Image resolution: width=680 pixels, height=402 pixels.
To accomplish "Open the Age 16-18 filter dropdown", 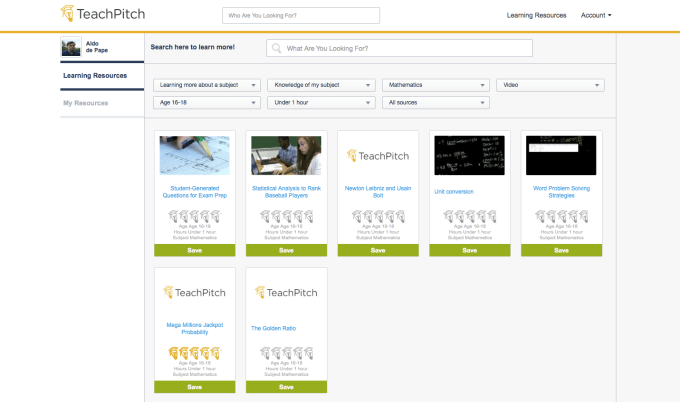I will (x=207, y=102).
